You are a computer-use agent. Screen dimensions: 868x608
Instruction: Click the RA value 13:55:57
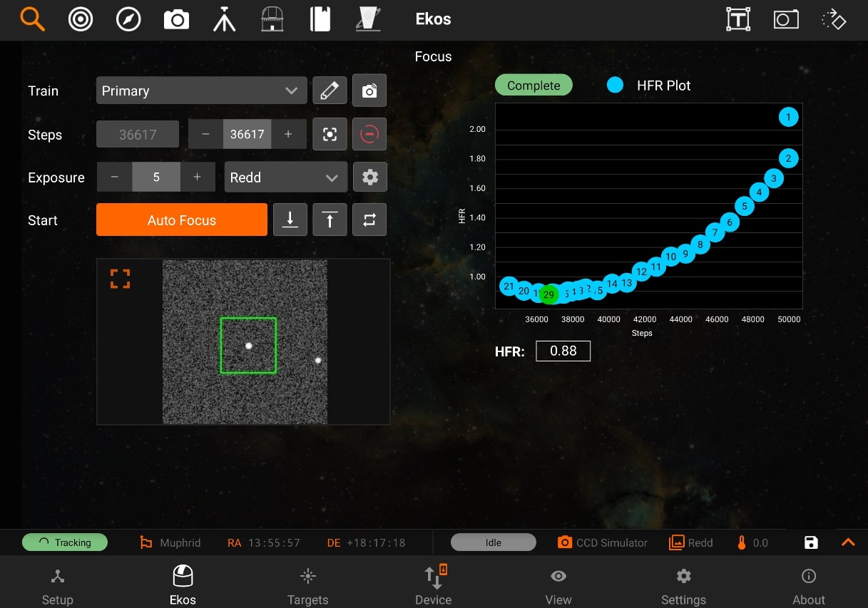[x=274, y=542]
